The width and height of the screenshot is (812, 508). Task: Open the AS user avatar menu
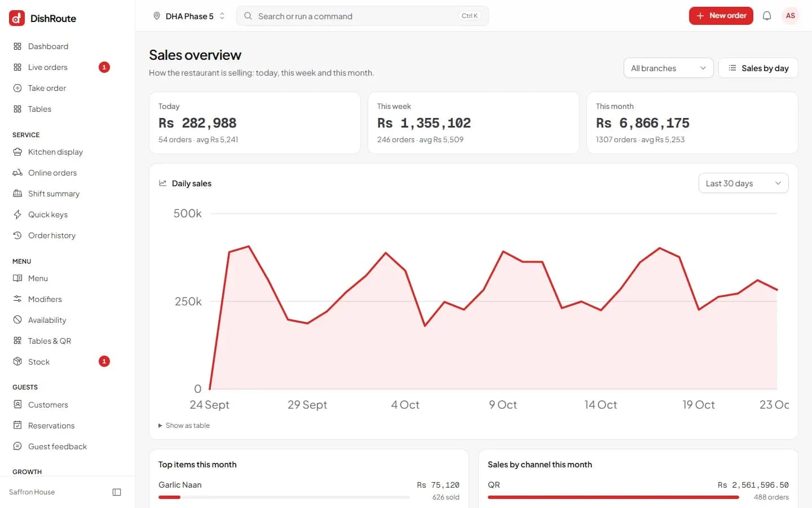point(791,16)
